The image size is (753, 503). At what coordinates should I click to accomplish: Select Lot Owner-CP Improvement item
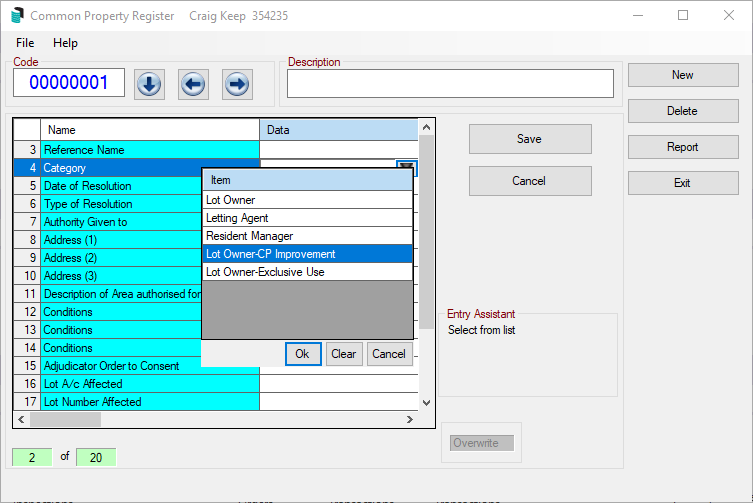pos(307,254)
